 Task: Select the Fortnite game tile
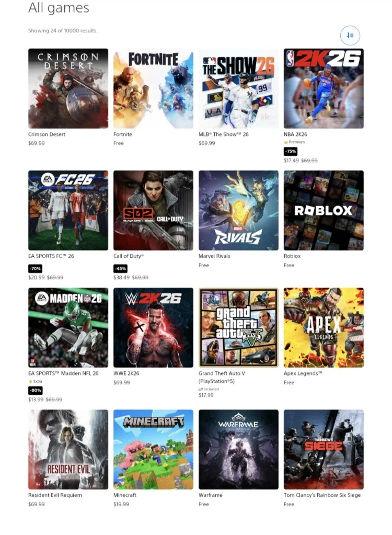click(153, 88)
